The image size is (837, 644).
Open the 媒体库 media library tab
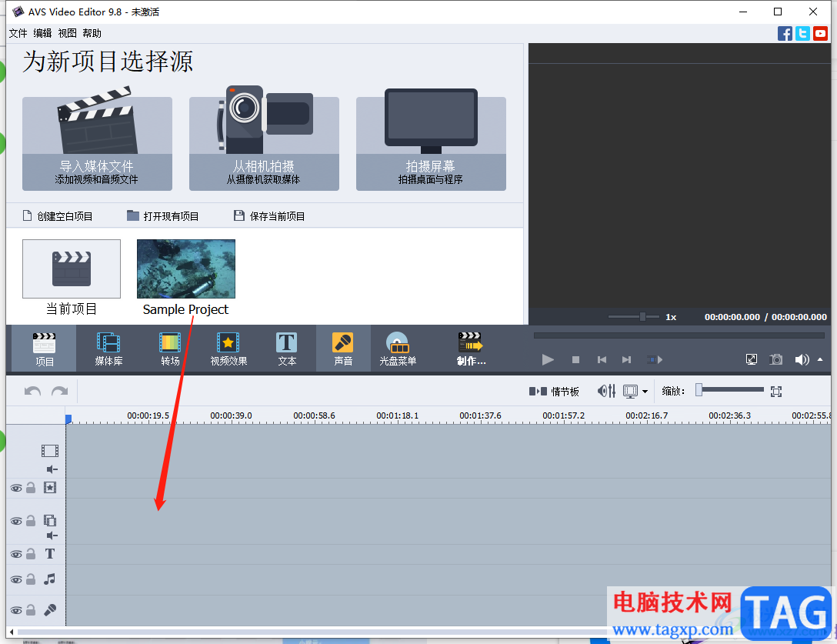[108, 349]
